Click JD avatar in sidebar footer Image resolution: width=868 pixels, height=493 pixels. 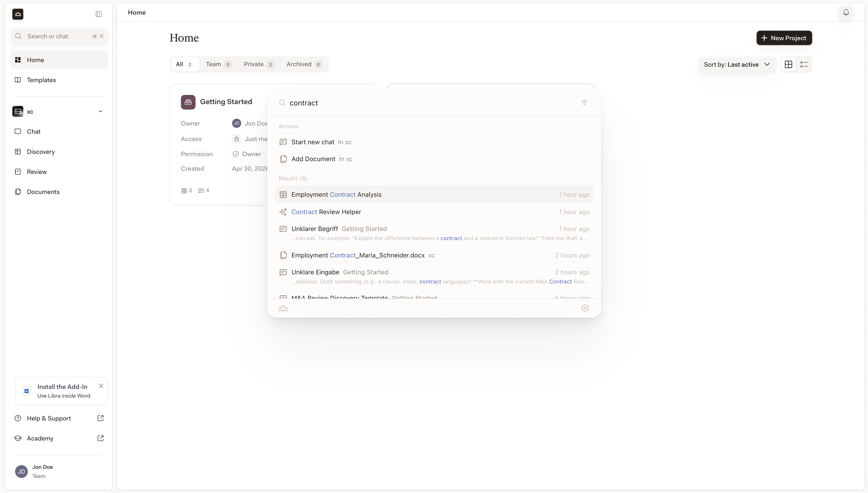tap(21, 471)
